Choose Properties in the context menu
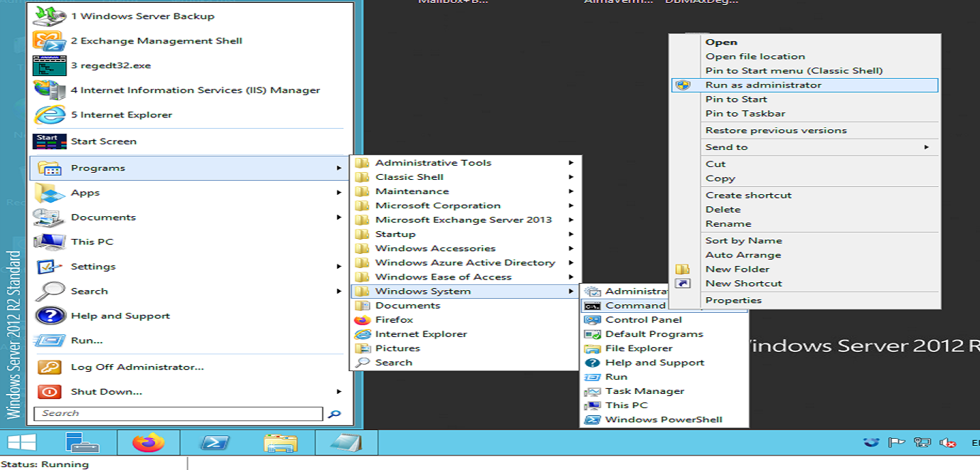This screenshot has height=470, width=980. click(733, 300)
